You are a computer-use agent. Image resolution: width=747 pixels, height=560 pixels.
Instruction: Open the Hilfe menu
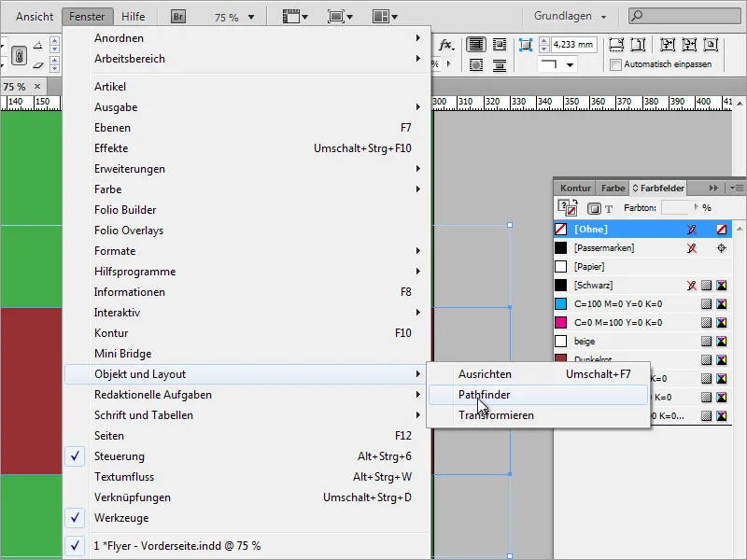tap(133, 17)
